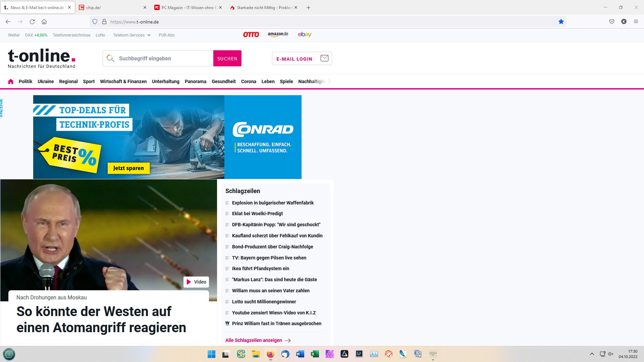Click the OTTO shop logo

coord(251,35)
